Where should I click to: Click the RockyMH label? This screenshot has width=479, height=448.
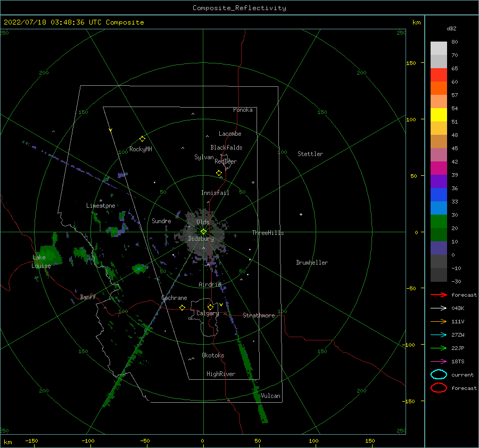(141, 149)
